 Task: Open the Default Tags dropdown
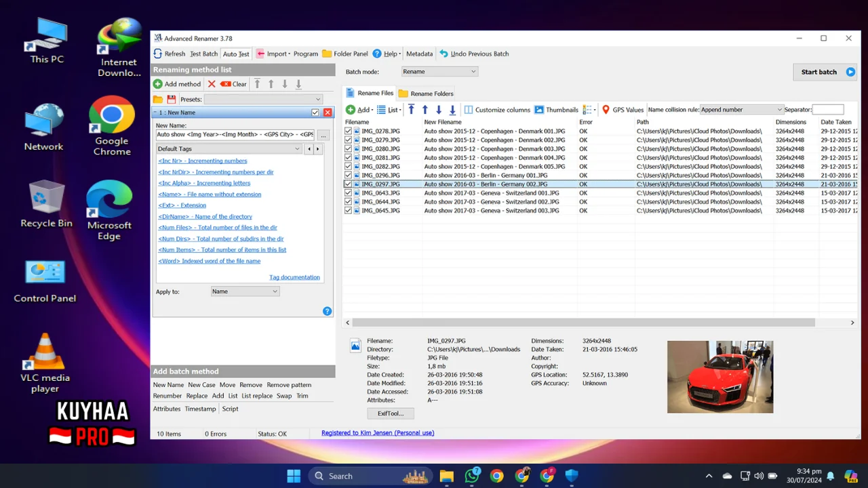tap(229, 148)
